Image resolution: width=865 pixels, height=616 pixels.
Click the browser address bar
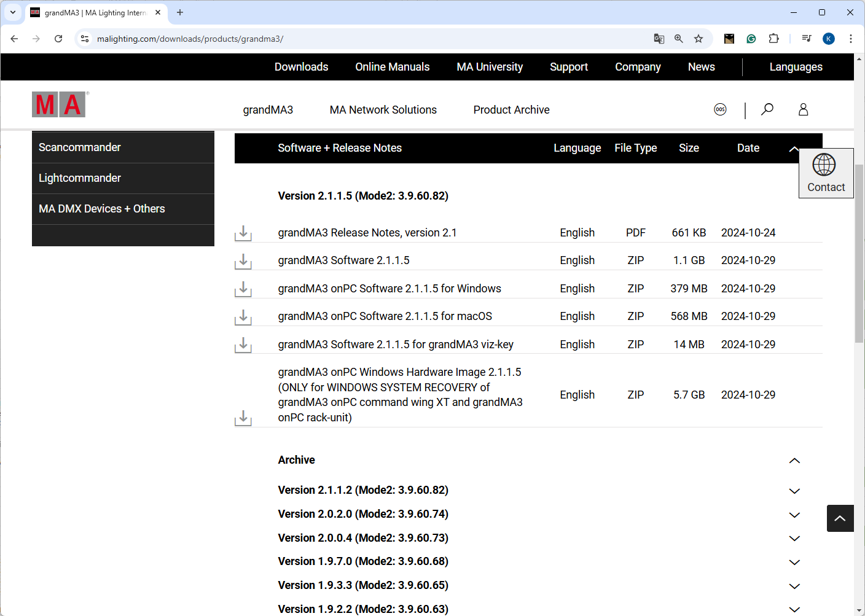point(369,39)
